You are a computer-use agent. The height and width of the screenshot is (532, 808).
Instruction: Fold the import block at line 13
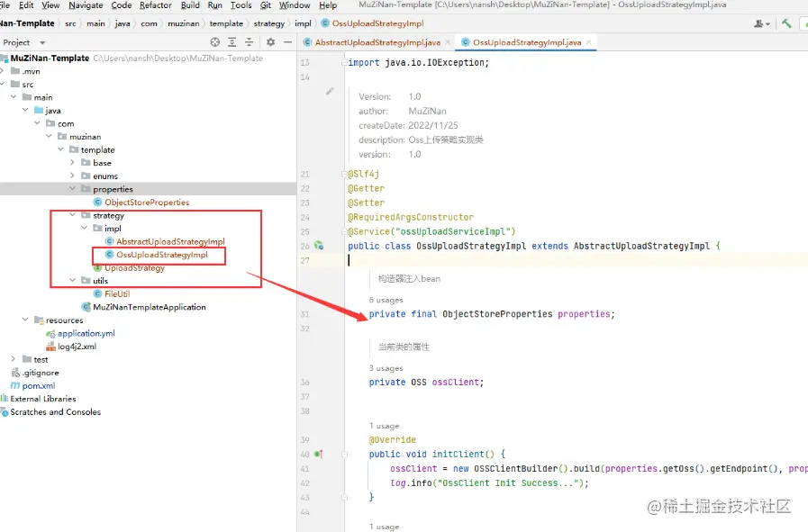(x=344, y=62)
